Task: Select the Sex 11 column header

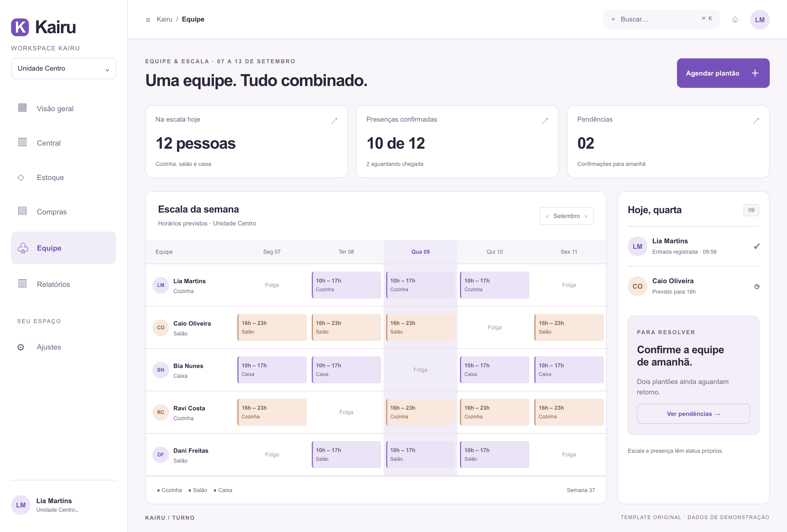Action: pyautogui.click(x=569, y=252)
